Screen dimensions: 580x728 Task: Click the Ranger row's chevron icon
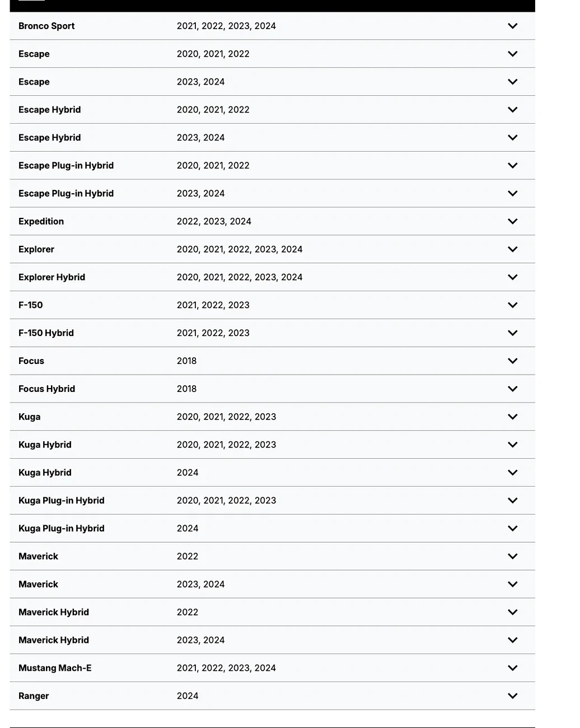tap(512, 696)
